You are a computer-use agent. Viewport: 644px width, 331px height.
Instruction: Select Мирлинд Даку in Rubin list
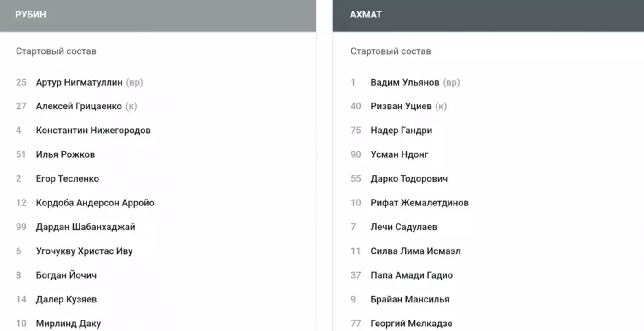pyautogui.click(x=68, y=324)
